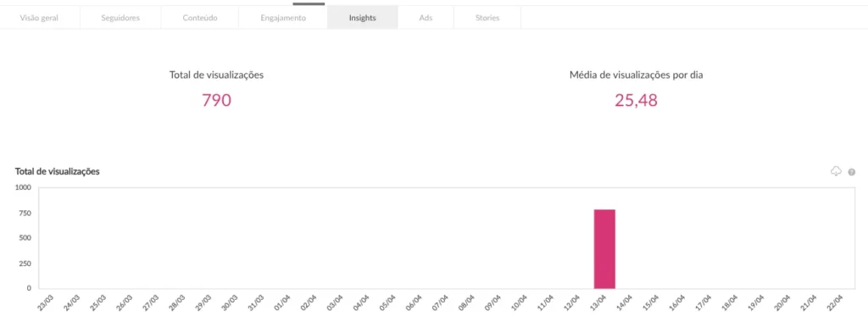Click the Média de visualizações por dia heading
868x327 pixels.
(636, 75)
